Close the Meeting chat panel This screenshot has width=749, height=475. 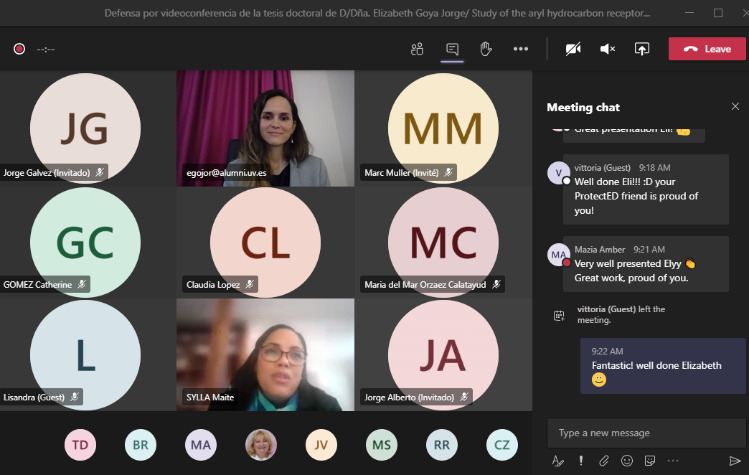click(735, 106)
